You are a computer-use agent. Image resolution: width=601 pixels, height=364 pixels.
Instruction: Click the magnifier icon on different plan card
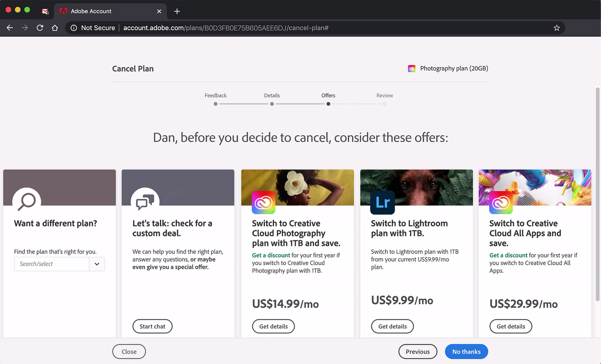click(x=27, y=201)
